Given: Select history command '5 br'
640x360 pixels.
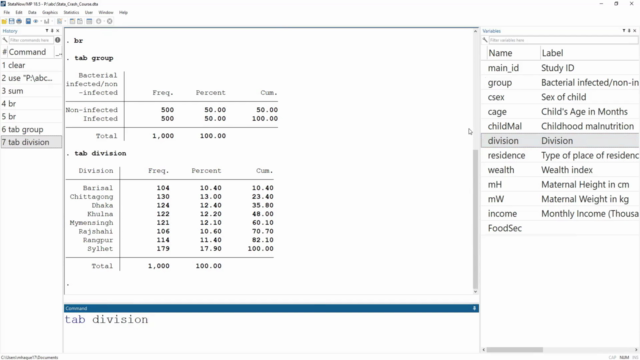Looking at the screenshot, I should pos(31,116).
